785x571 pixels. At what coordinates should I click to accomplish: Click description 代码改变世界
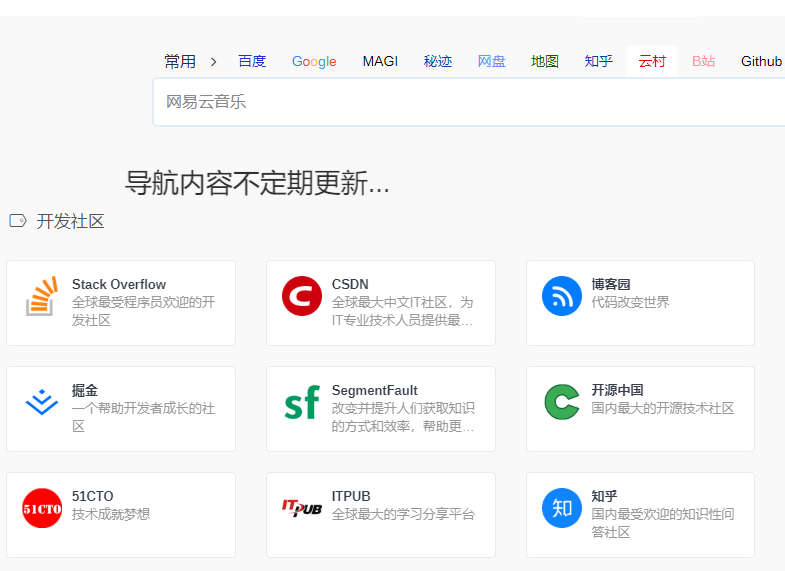[630, 302]
